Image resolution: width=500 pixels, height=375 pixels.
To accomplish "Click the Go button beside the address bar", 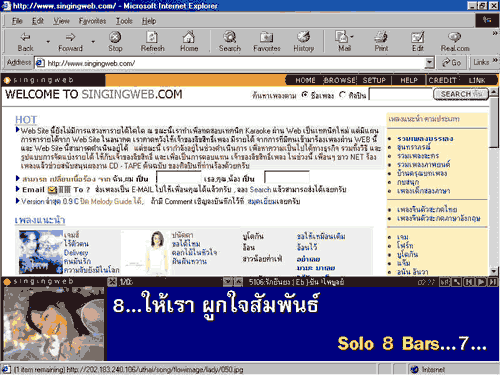I will tap(451, 63).
